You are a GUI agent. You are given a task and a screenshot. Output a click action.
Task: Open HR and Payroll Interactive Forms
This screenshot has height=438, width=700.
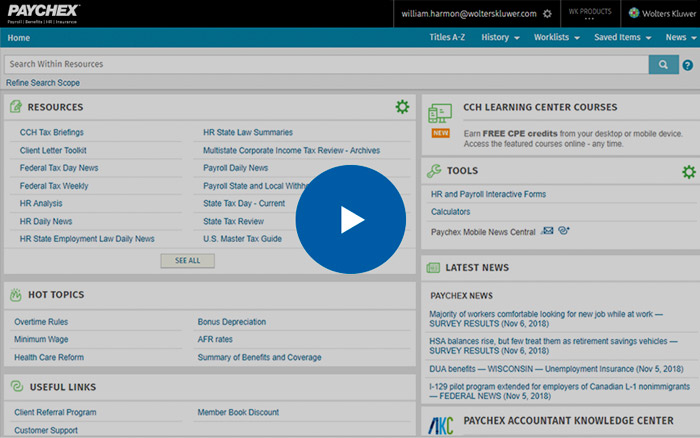(x=488, y=194)
